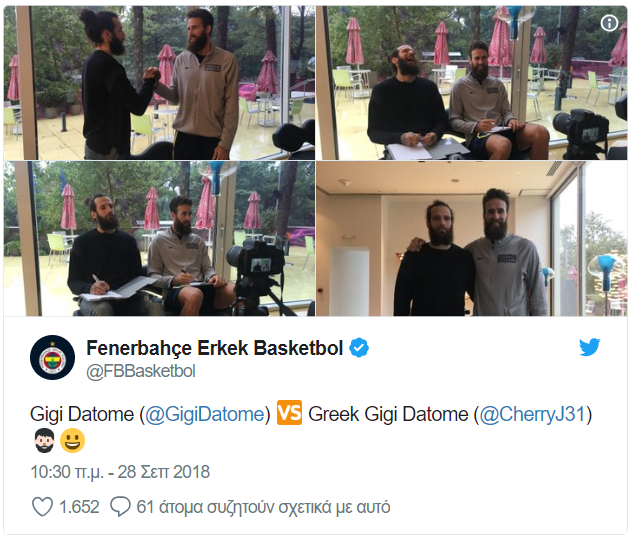
Task: Open replies via speech bubble icon
Action: pyautogui.click(x=120, y=507)
